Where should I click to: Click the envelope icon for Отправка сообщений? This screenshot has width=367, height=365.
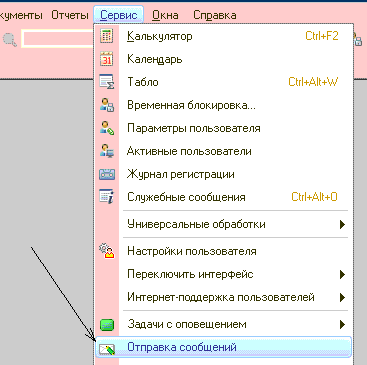click(x=107, y=348)
